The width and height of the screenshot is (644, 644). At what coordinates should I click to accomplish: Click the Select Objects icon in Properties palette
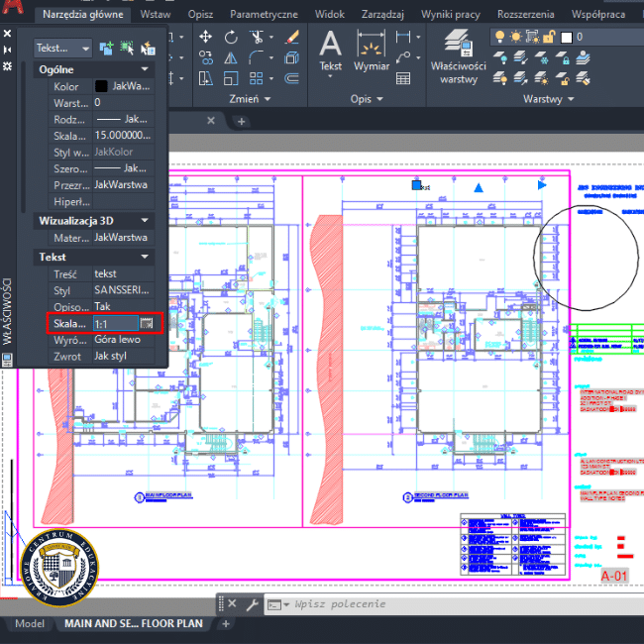[x=127, y=49]
